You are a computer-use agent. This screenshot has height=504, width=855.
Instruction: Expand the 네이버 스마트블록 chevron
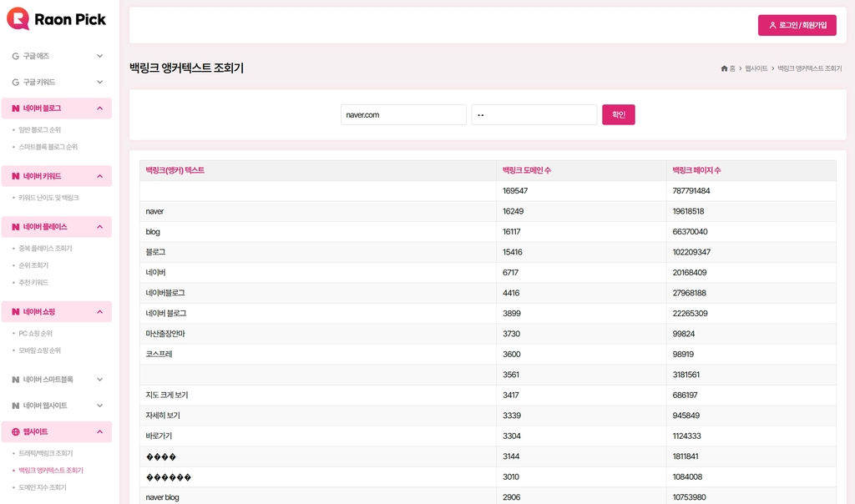click(100, 379)
